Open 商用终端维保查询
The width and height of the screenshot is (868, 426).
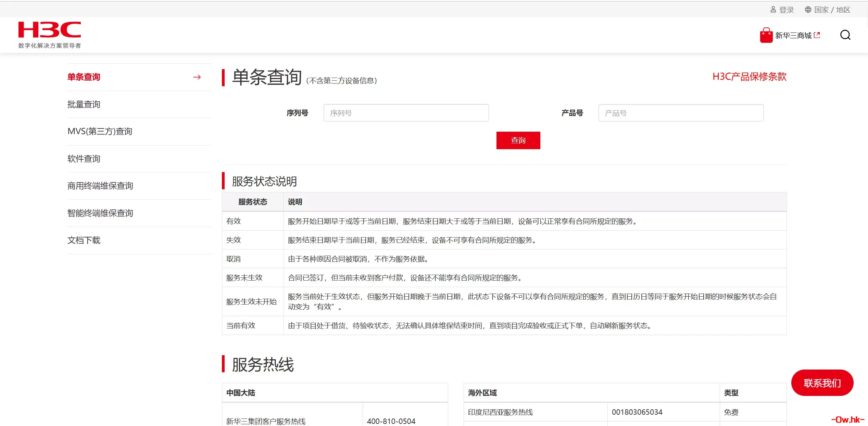(100, 185)
